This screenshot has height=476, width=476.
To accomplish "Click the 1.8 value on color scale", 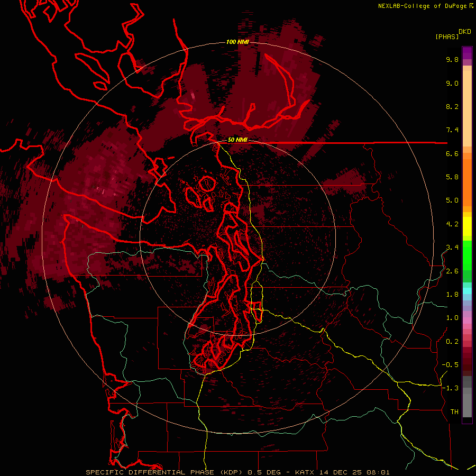I will point(452,295).
